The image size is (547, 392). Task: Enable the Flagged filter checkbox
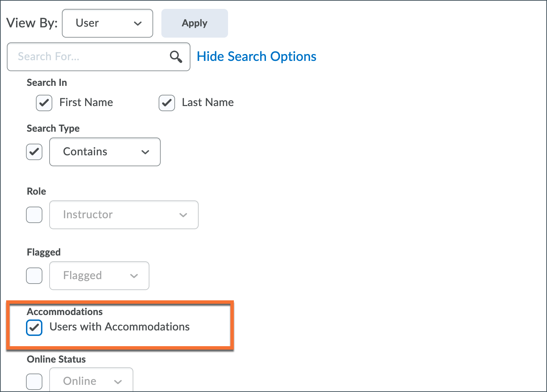tap(34, 276)
